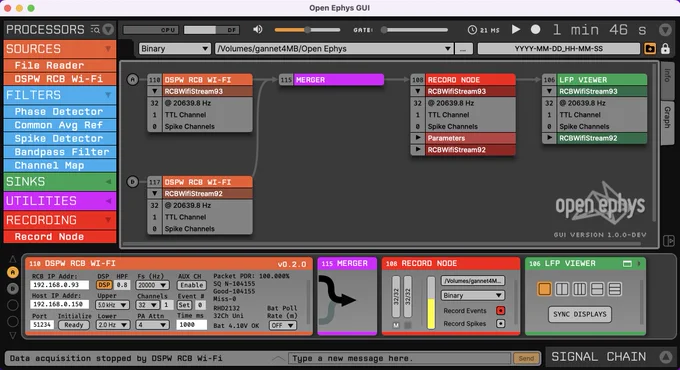Open the Binary record engine dropdown in control panel
The height and width of the screenshot is (370, 680).
pos(174,49)
